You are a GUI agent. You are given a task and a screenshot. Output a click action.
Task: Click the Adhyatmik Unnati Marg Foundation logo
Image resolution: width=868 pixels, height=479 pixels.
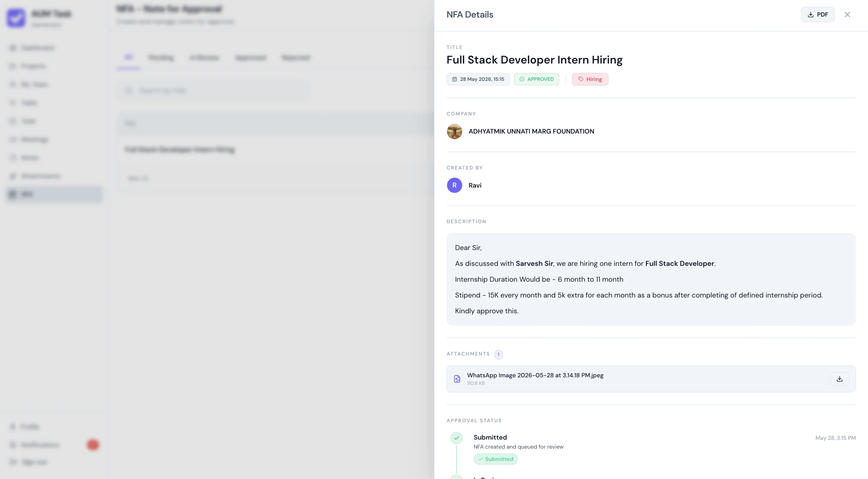pos(454,131)
